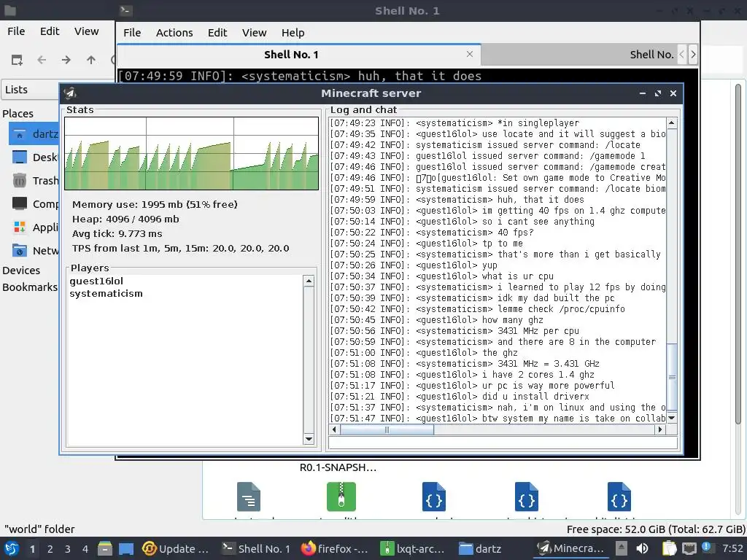Switch to lxqt-archiver from the taskbar
This screenshot has height=560, width=747.
pos(413,548)
